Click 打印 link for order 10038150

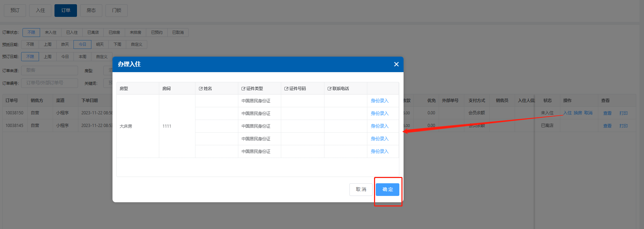[x=623, y=113]
